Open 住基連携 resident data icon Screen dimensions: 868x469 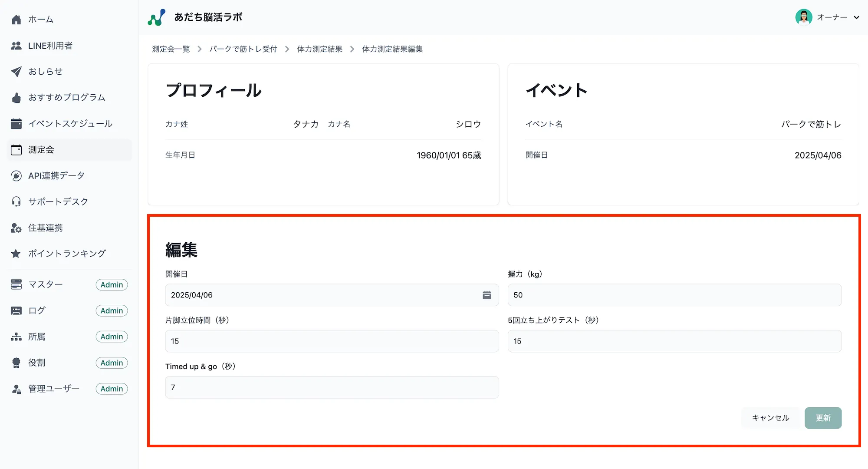coord(16,228)
